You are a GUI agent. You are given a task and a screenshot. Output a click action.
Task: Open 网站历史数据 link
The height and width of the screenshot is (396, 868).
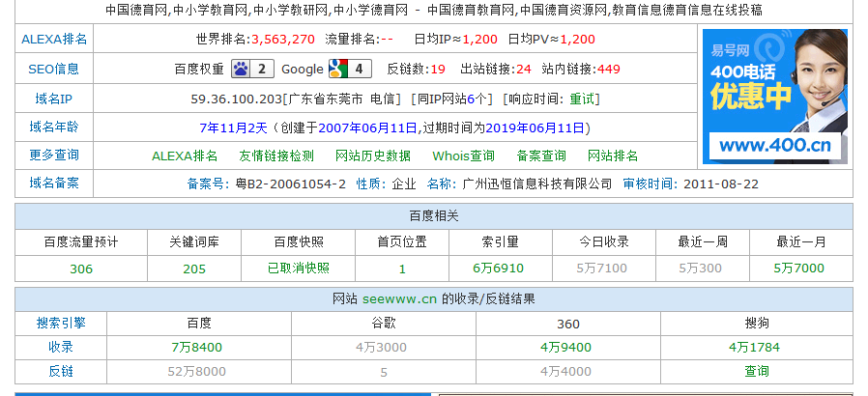373,156
